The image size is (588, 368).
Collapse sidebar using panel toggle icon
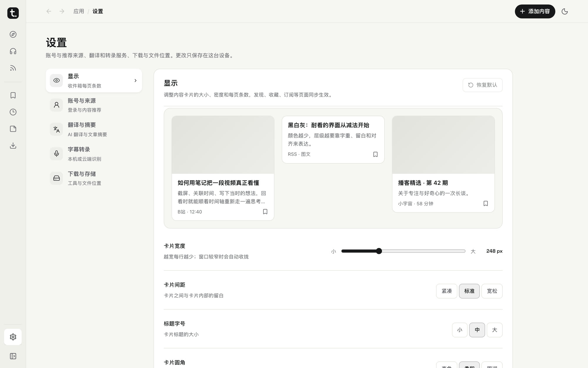pyautogui.click(x=13, y=356)
